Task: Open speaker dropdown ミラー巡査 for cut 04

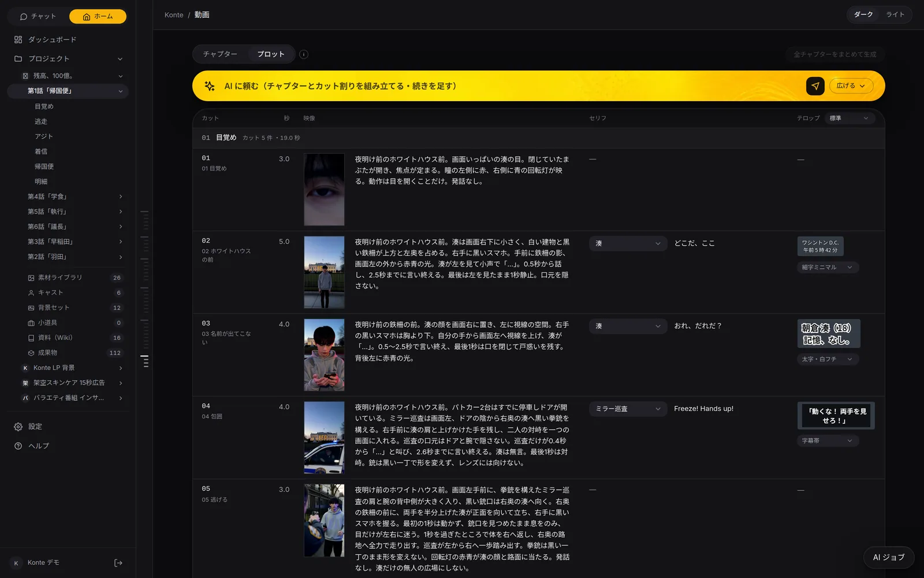Action: pyautogui.click(x=628, y=409)
